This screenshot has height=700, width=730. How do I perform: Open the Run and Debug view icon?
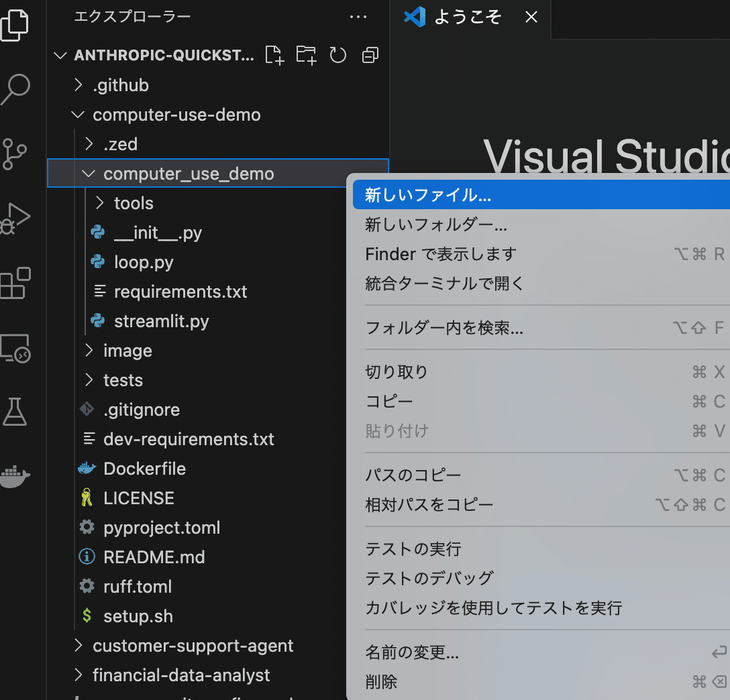(15, 219)
